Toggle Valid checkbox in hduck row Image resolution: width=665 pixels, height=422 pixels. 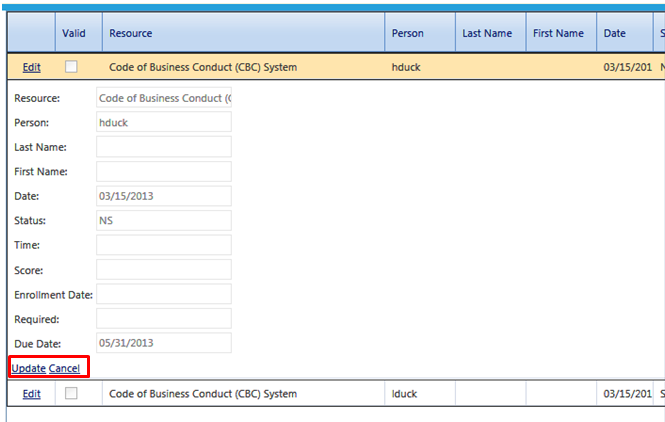71,67
